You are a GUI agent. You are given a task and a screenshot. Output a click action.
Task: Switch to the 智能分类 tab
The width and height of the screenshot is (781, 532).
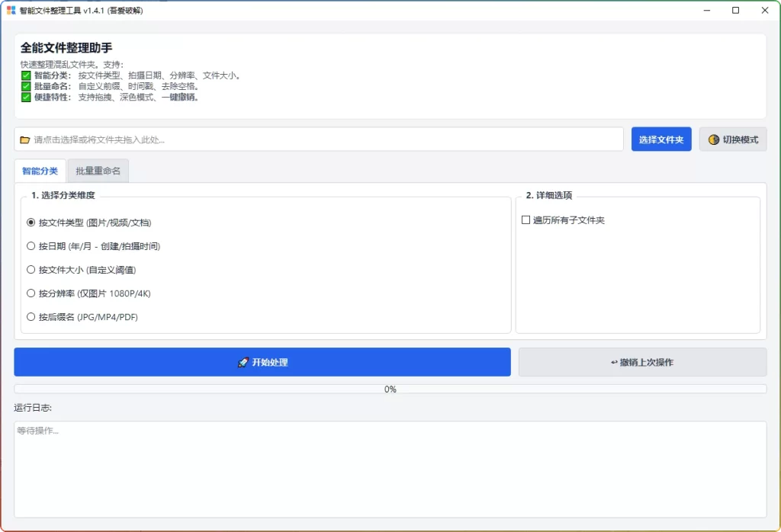point(40,170)
